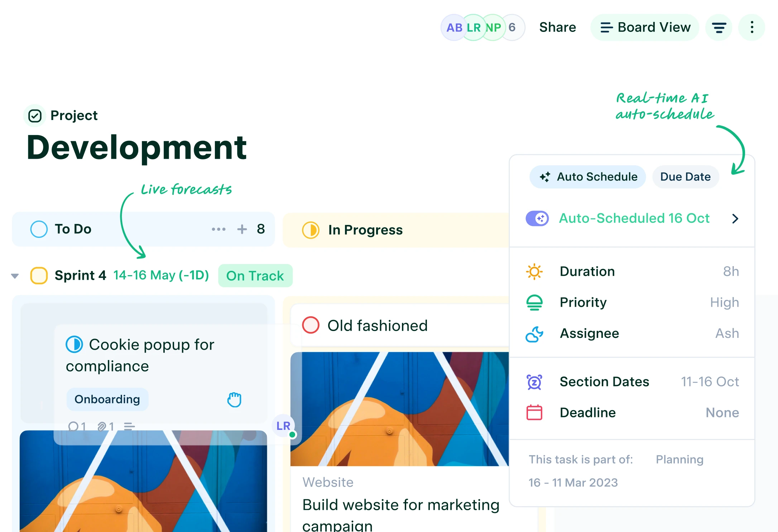This screenshot has width=778, height=532.
Task: Switch to the Due Date tab
Action: pos(685,177)
